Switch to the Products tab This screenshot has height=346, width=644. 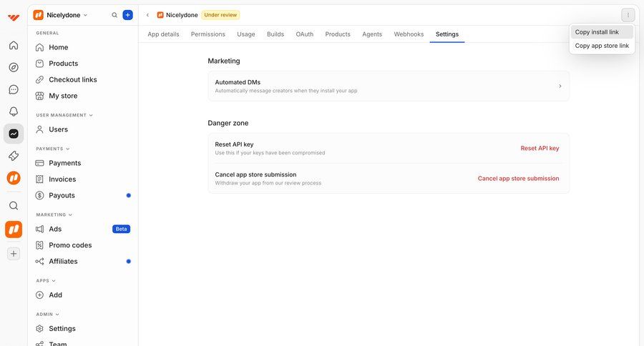pyautogui.click(x=338, y=34)
